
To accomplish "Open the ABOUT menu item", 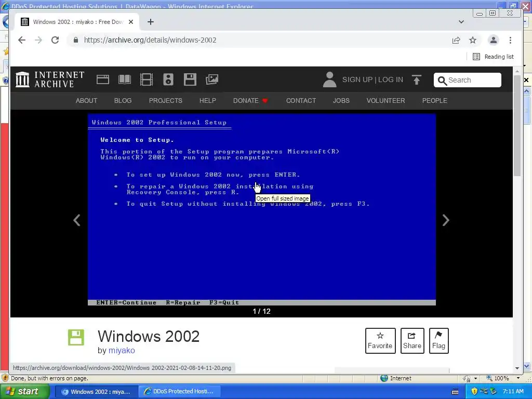I will point(86,100).
